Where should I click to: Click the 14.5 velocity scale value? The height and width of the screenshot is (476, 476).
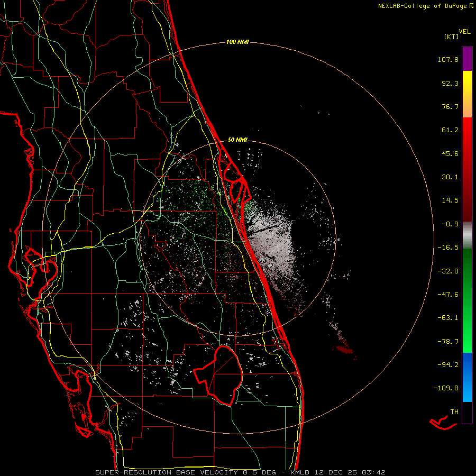pyautogui.click(x=450, y=200)
